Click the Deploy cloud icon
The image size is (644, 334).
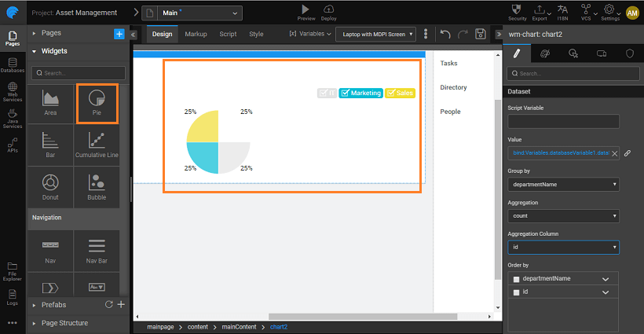pyautogui.click(x=329, y=12)
